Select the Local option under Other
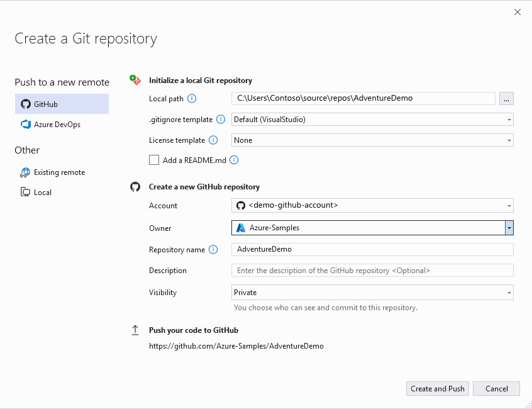 coord(42,193)
